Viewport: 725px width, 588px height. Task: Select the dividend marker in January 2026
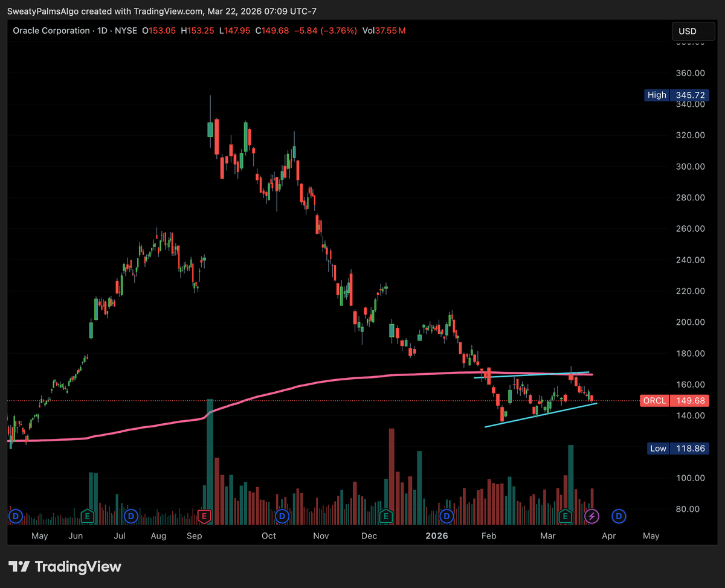[x=446, y=516]
